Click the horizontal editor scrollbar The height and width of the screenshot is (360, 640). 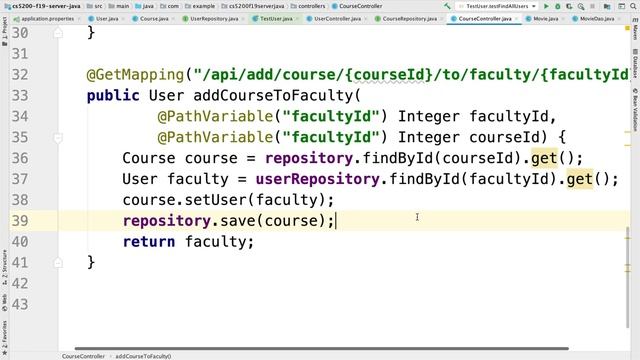point(322,349)
